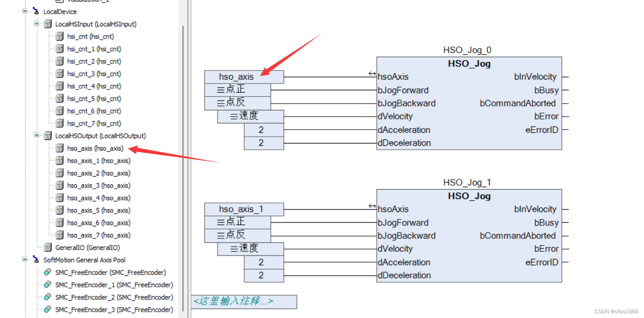Click the GeneralIO module icon

pyautogui.click(x=48, y=247)
